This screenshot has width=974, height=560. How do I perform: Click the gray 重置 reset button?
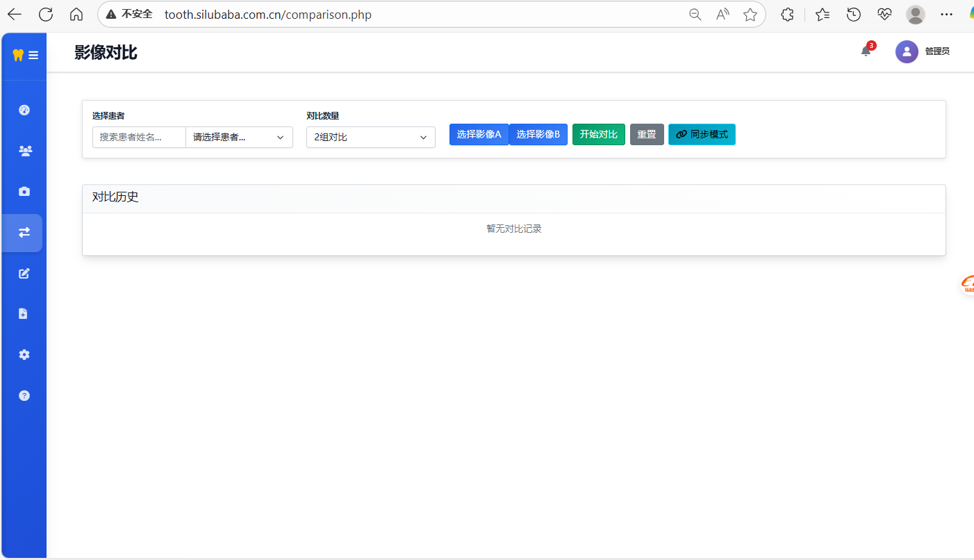(x=647, y=134)
